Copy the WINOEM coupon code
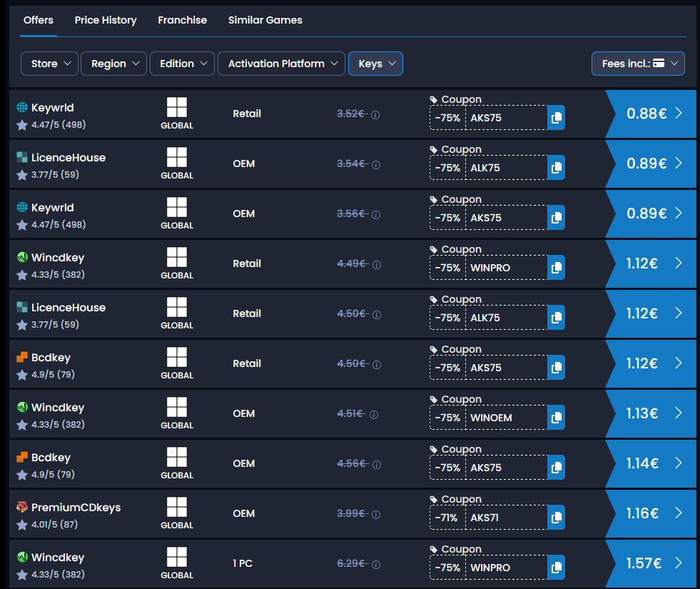The width and height of the screenshot is (700, 589). [x=556, y=418]
